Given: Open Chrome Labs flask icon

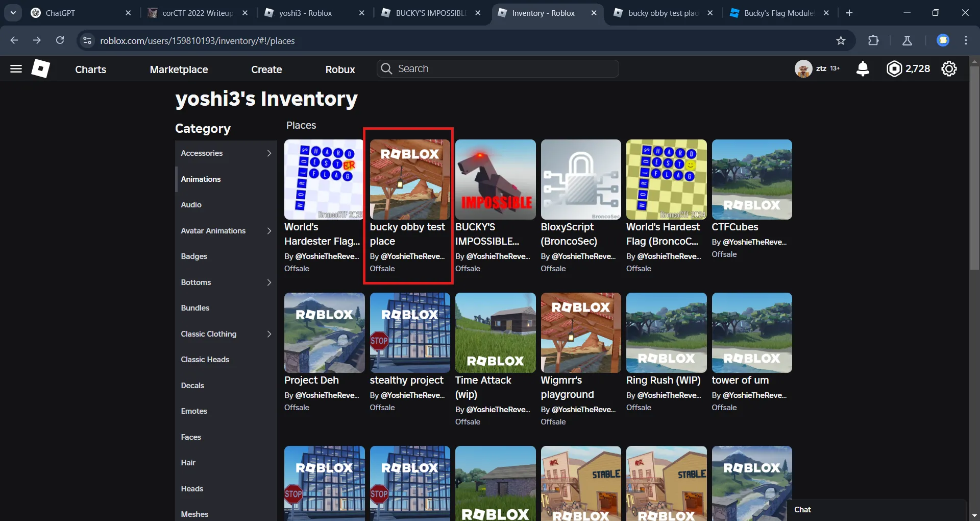Looking at the screenshot, I should pos(907,40).
